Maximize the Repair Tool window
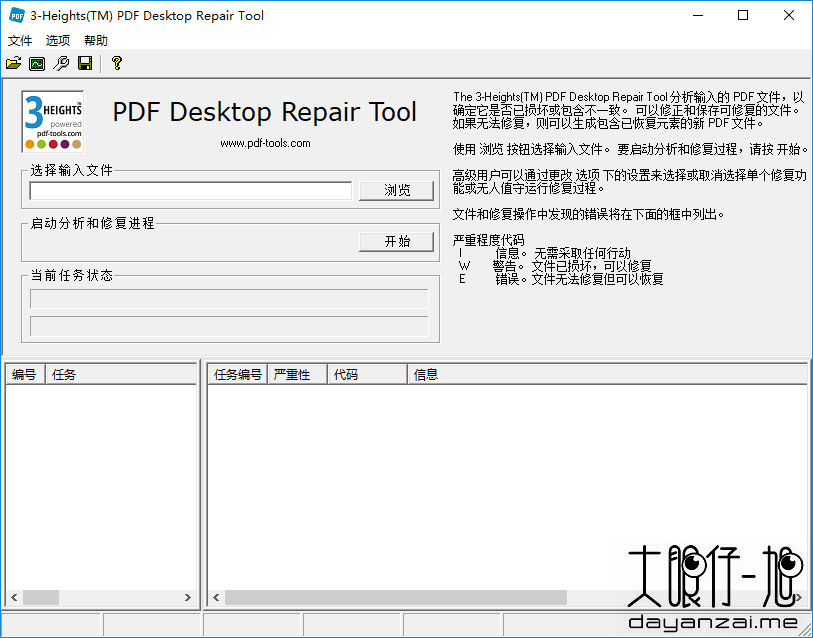813x638 pixels. click(743, 16)
